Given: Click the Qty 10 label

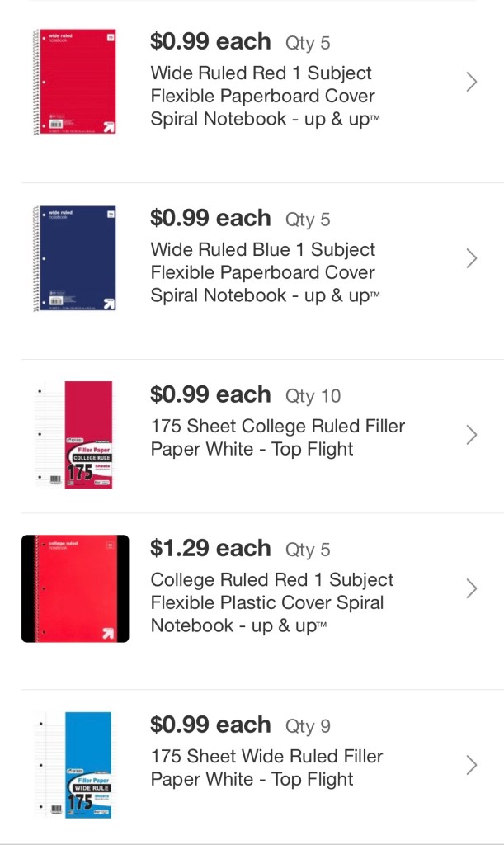Looking at the screenshot, I should (313, 396).
